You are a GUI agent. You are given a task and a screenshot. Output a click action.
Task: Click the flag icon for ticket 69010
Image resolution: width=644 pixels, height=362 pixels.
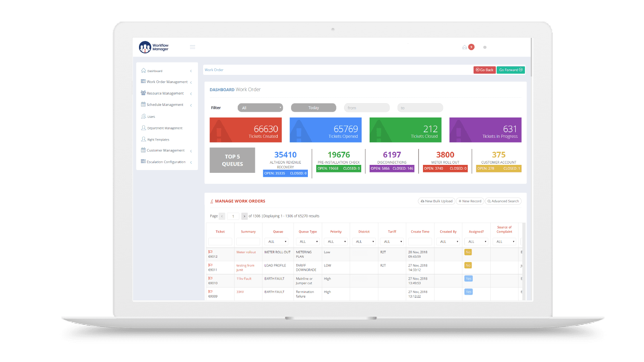[210, 278]
